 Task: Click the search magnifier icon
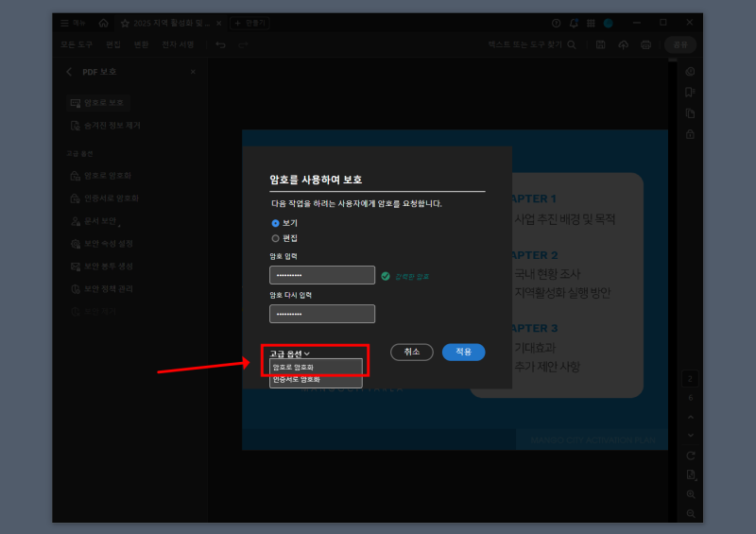[572, 44]
